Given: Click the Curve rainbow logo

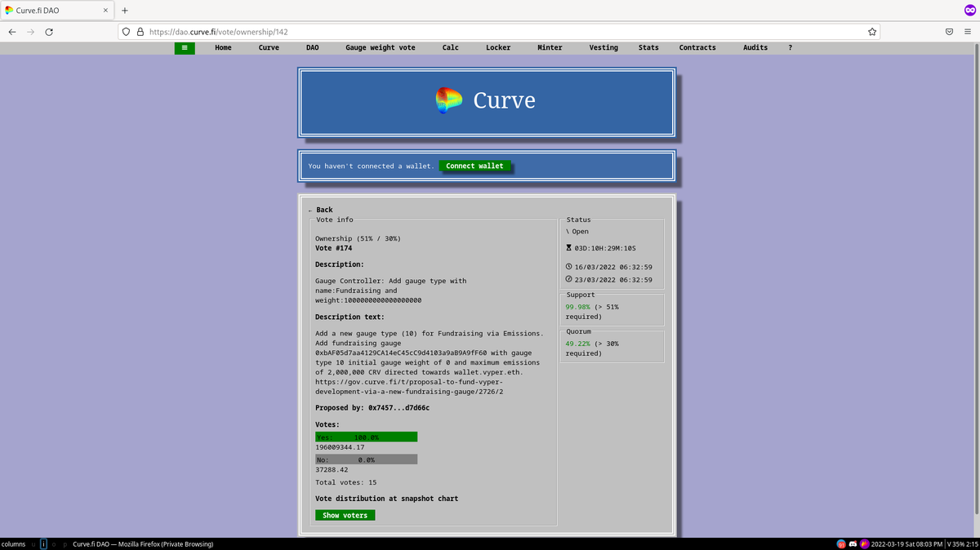Looking at the screenshot, I should pyautogui.click(x=449, y=100).
